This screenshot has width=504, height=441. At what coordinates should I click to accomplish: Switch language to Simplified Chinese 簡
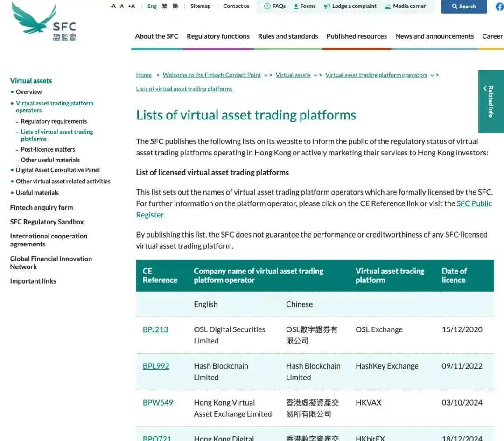(175, 6)
